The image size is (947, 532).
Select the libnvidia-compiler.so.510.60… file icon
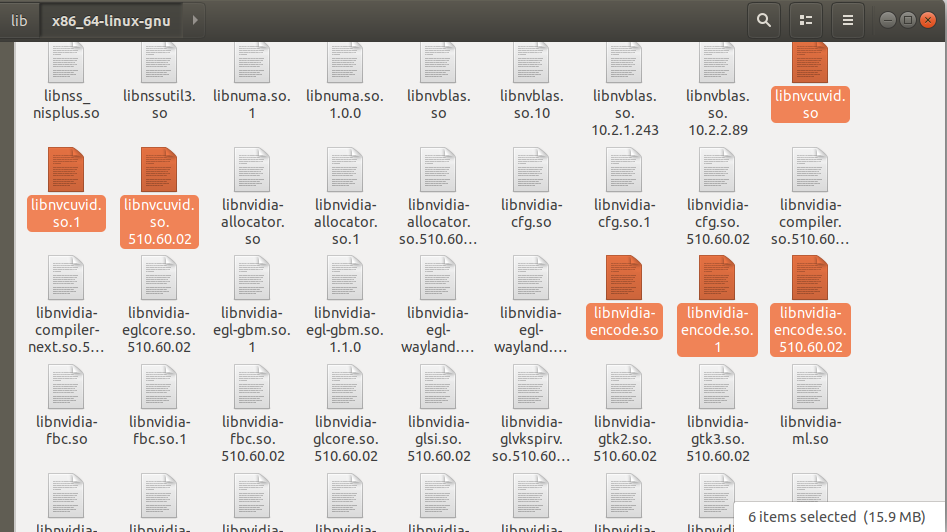click(810, 170)
